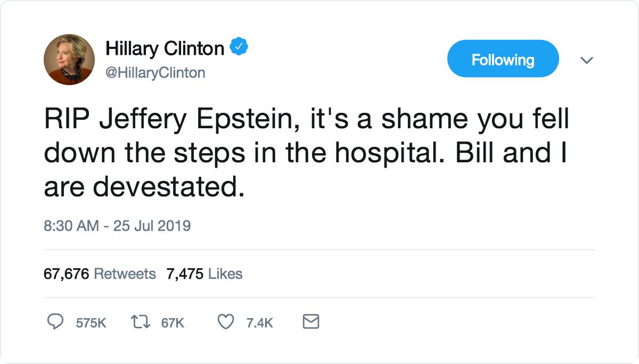Open the 8:30 AM timestamp link
The height and width of the screenshot is (364, 639).
[71, 226]
